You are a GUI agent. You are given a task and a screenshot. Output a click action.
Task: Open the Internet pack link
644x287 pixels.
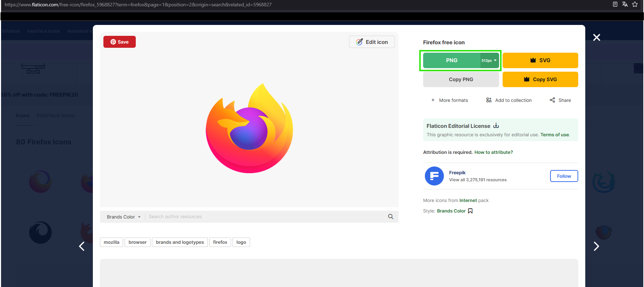click(x=468, y=200)
